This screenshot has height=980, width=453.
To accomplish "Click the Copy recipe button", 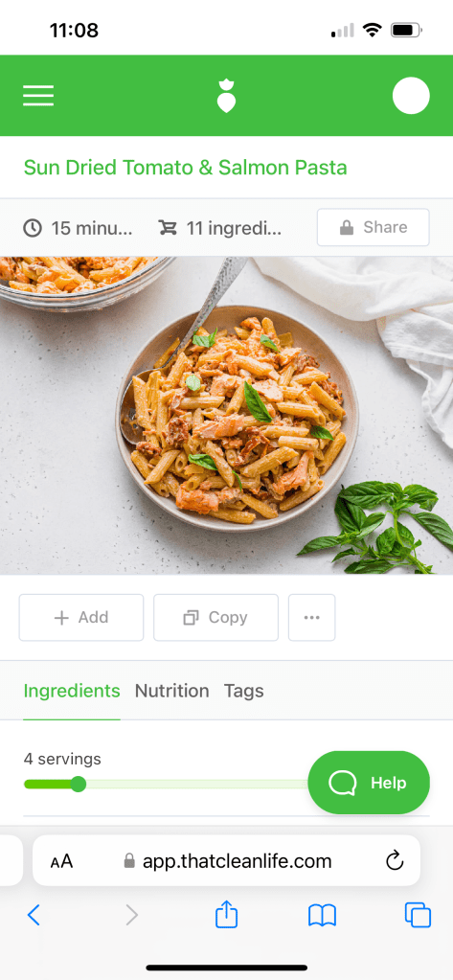I will click(215, 618).
